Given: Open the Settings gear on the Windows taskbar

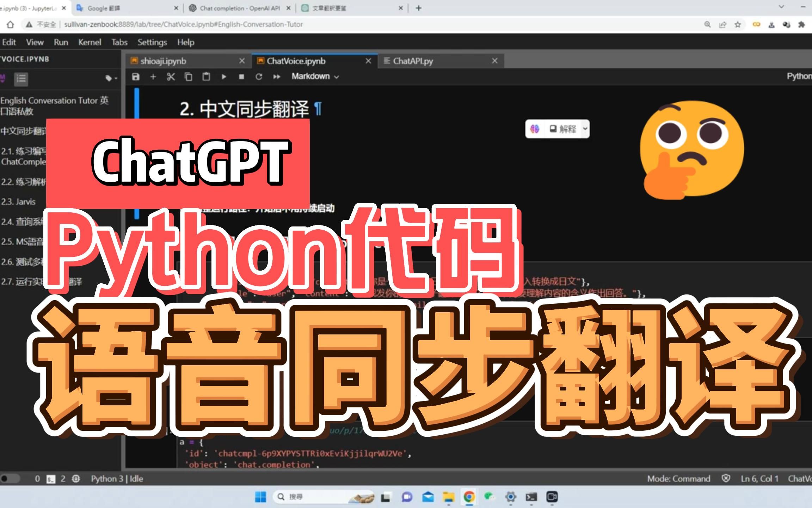Looking at the screenshot, I should point(510,497).
